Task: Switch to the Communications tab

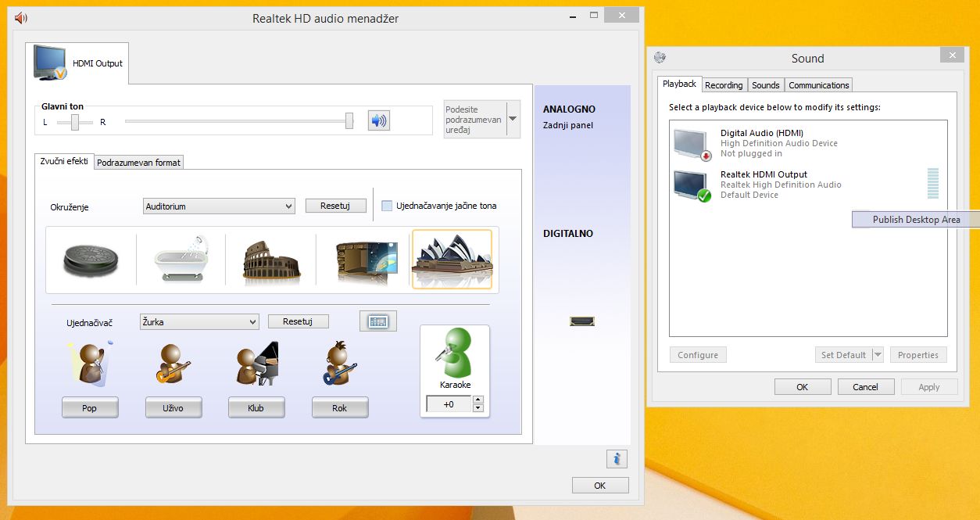Action: coord(818,85)
